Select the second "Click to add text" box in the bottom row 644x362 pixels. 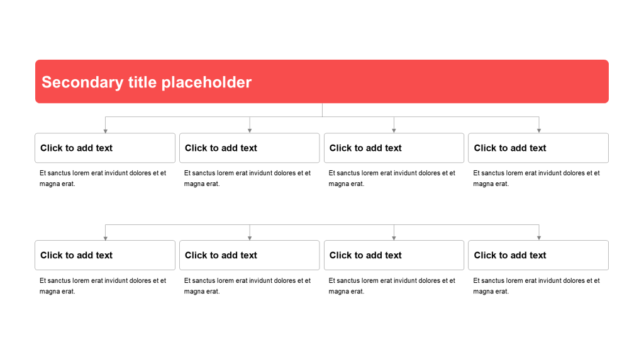coord(250,255)
